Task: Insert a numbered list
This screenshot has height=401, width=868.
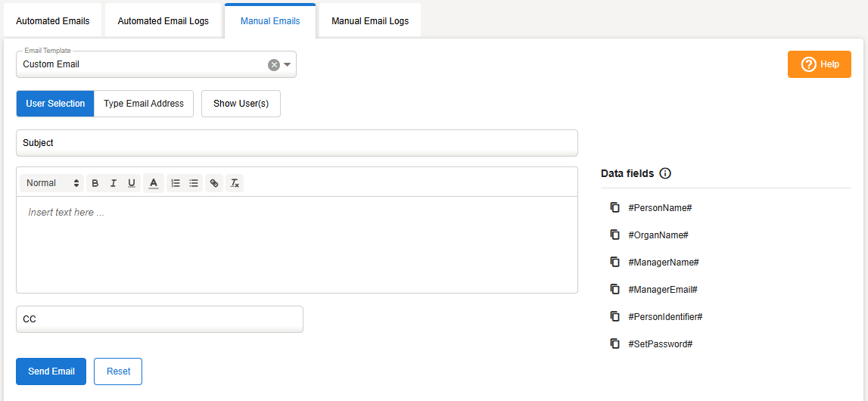Action: 176,183
